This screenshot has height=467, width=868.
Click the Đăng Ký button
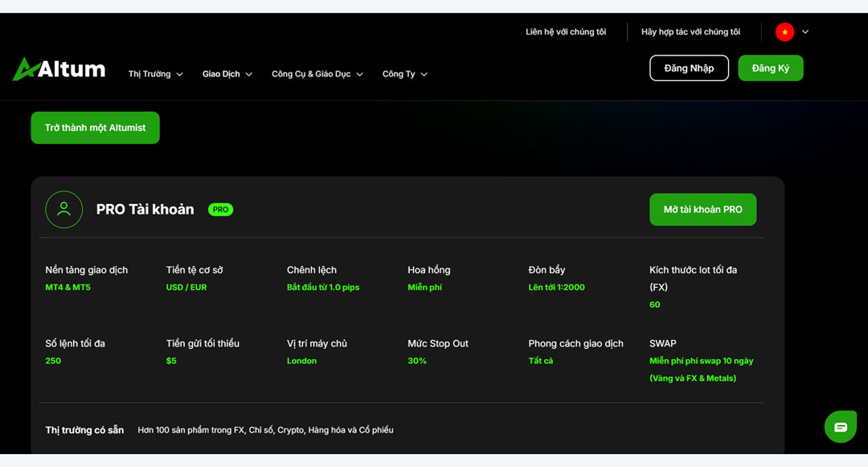tap(771, 68)
